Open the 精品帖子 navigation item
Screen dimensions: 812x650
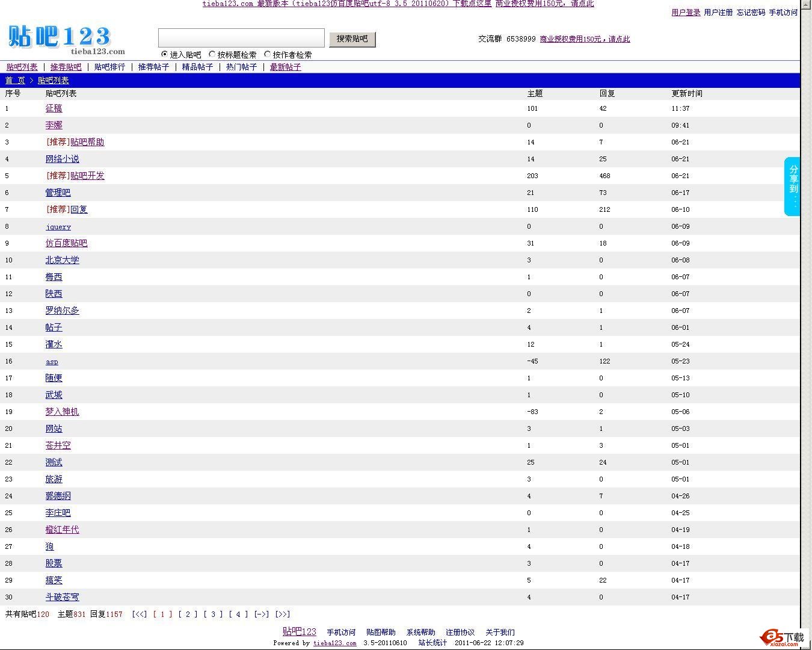pyautogui.click(x=197, y=67)
